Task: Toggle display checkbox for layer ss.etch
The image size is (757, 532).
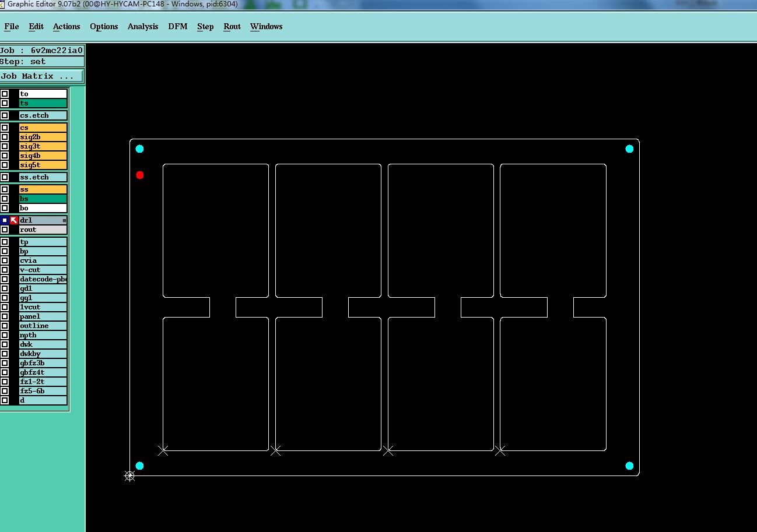Action: coord(5,177)
